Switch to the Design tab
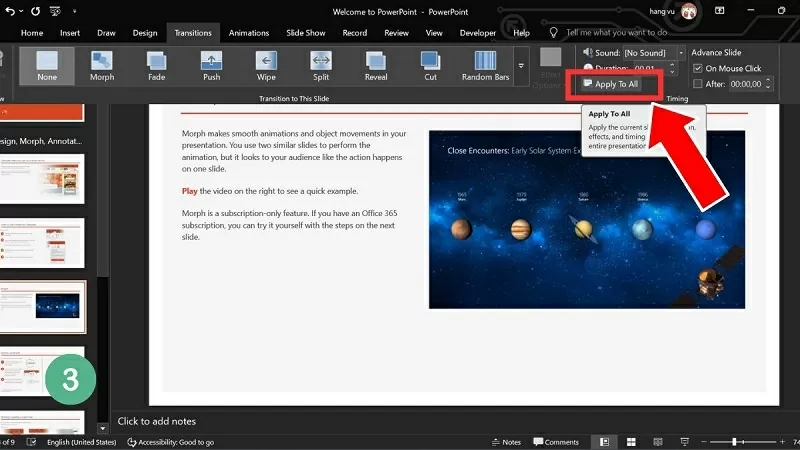Viewport: 800px width, 450px height. point(145,32)
